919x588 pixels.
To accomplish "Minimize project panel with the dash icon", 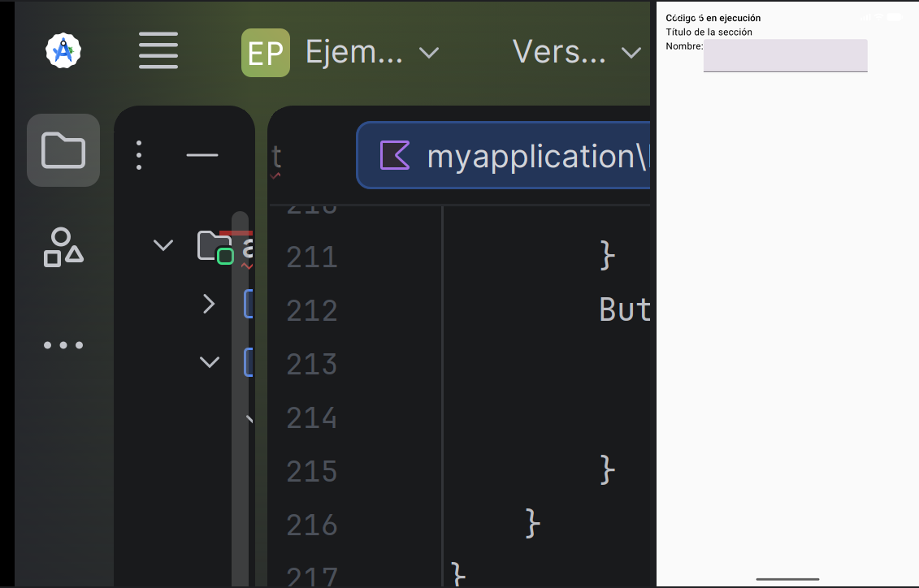I will coord(202,155).
